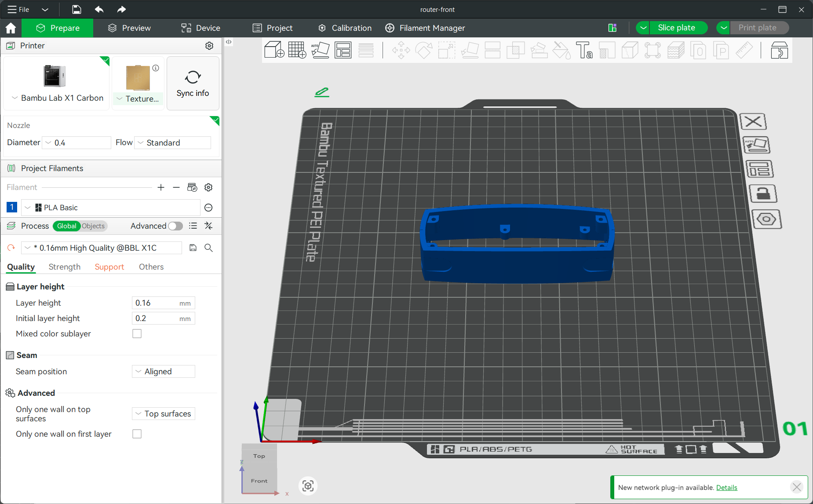
Task: Open 0.16mm High Quality preset dropdown
Action: pyautogui.click(x=102, y=248)
